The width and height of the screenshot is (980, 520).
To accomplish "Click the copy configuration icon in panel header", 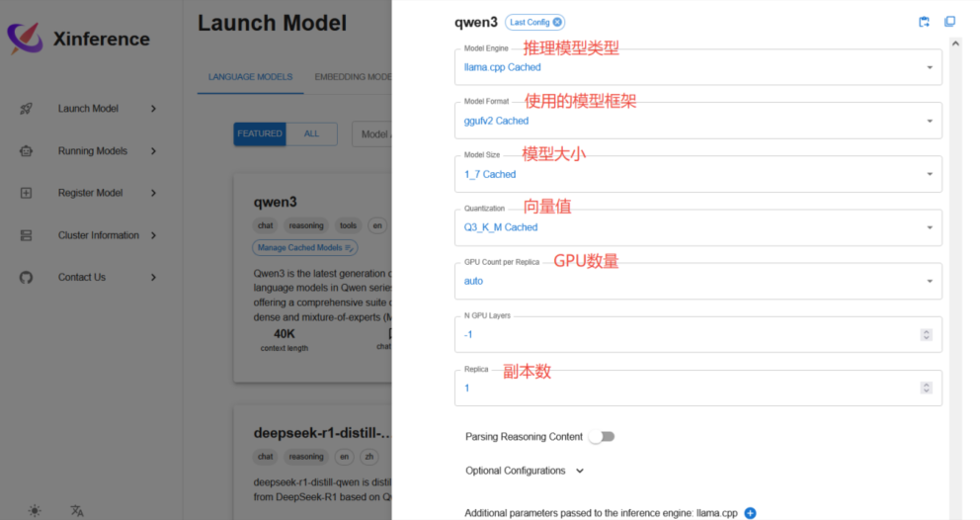I will [949, 22].
